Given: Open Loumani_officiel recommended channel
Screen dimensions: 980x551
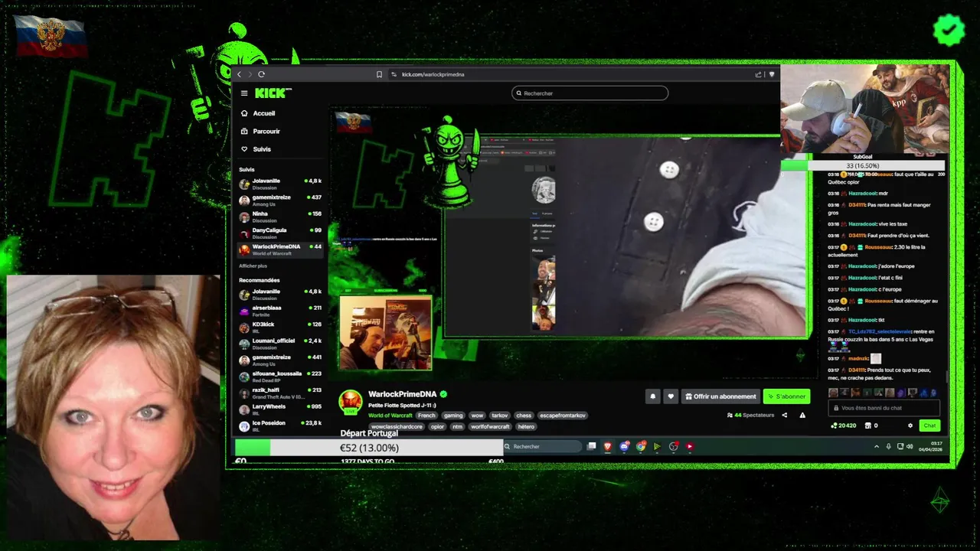Looking at the screenshot, I should pyautogui.click(x=280, y=344).
